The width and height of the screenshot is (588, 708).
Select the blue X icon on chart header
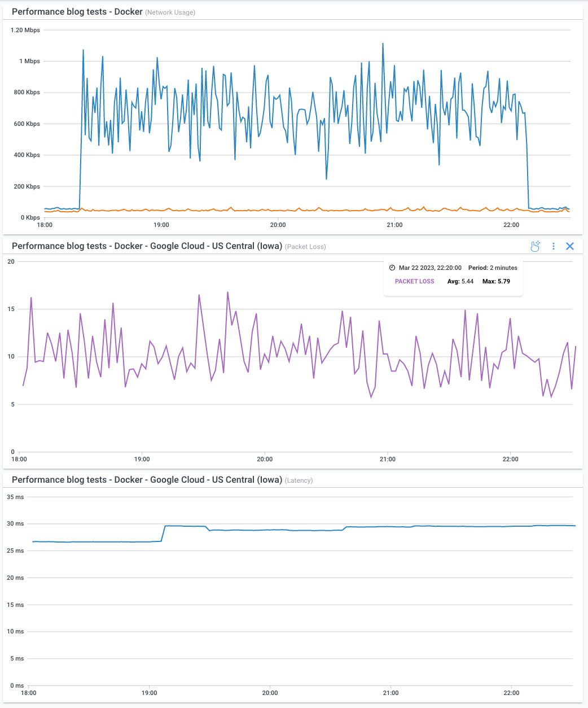click(570, 246)
